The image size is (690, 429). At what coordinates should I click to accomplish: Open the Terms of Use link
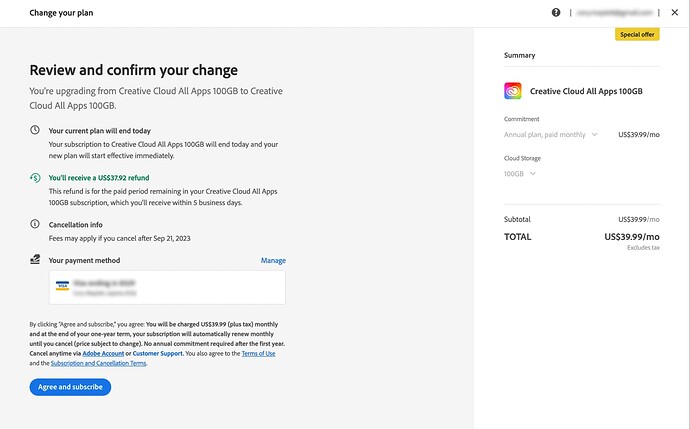[x=258, y=353]
